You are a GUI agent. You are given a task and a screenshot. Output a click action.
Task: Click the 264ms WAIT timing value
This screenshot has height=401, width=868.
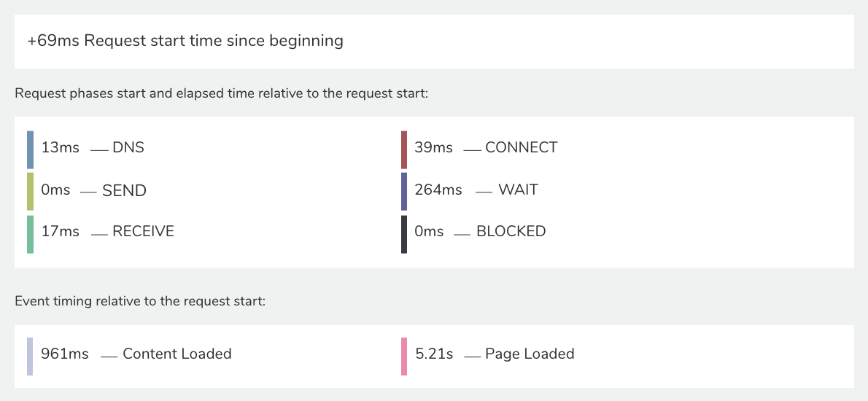click(438, 190)
